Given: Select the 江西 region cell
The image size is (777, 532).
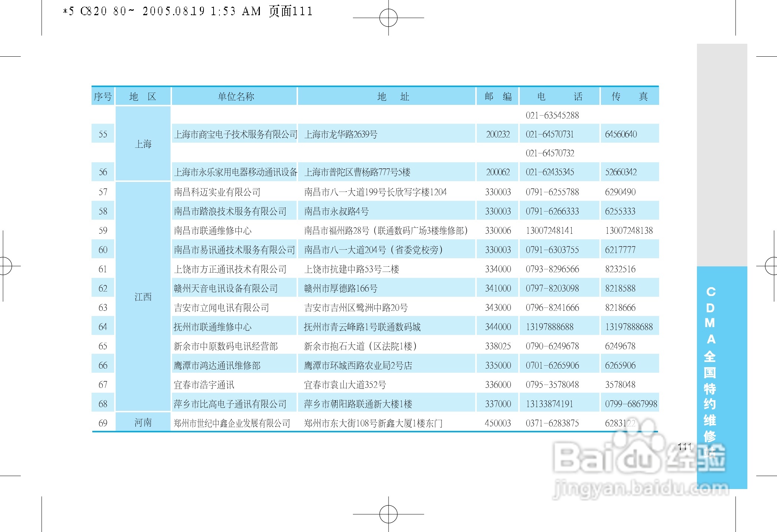Looking at the screenshot, I should point(143,297).
